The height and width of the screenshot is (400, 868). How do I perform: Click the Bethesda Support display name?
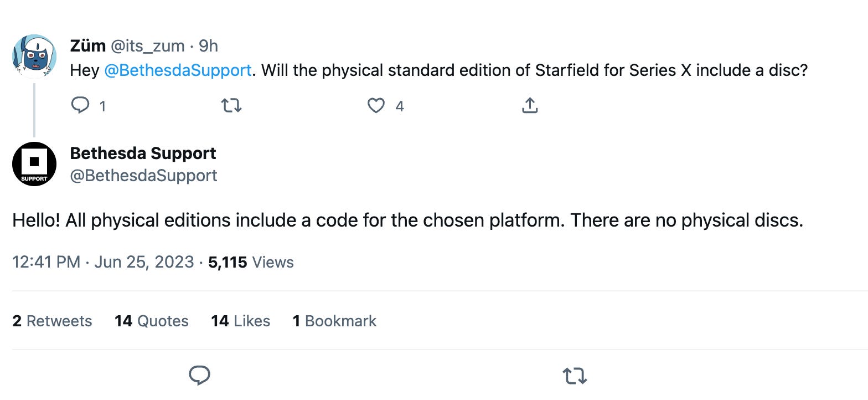[x=143, y=153]
